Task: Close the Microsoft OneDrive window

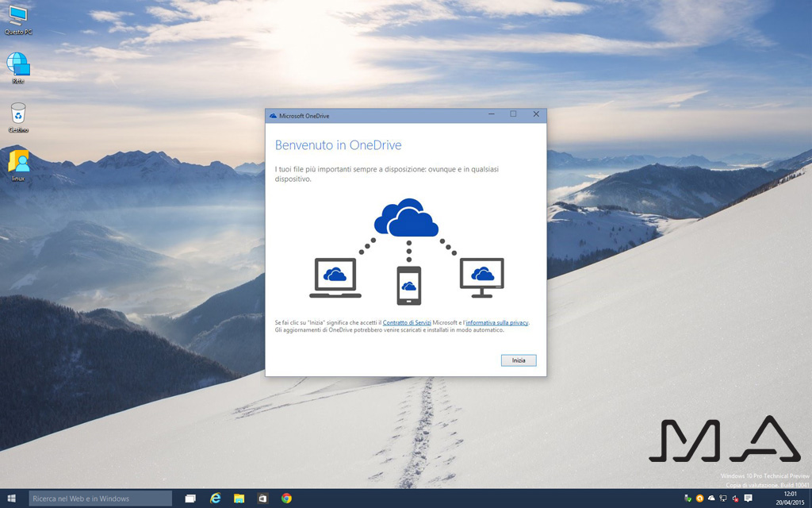Action: [x=536, y=114]
